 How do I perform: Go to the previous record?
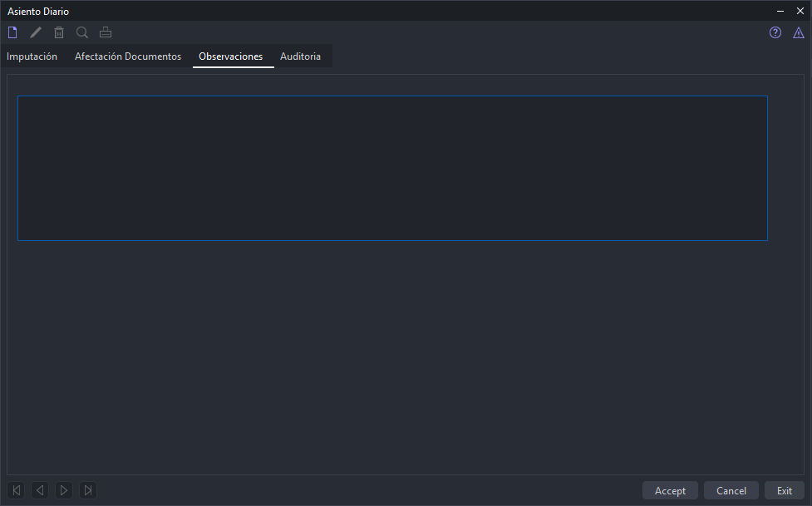pyautogui.click(x=40, y=490)
